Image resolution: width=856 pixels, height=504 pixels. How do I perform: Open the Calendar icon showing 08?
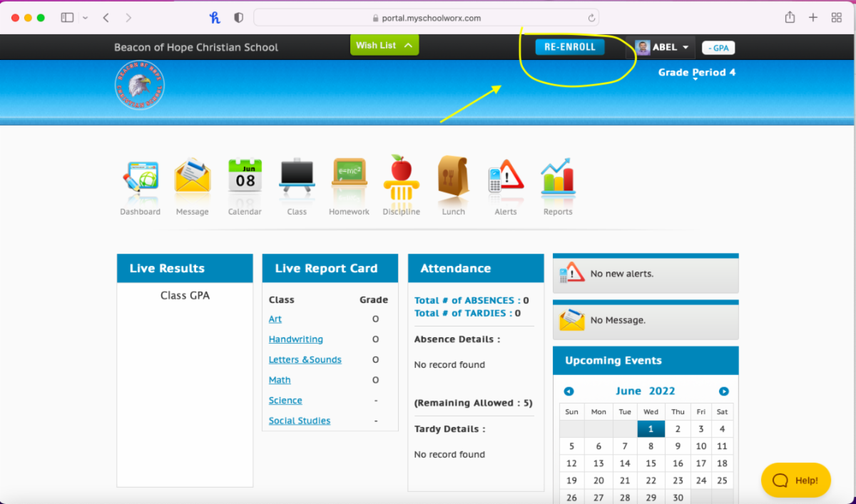coord(245,176)
